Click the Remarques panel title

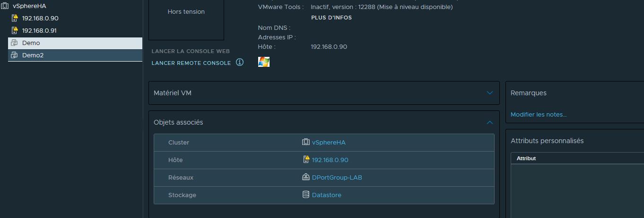[529, 93]
